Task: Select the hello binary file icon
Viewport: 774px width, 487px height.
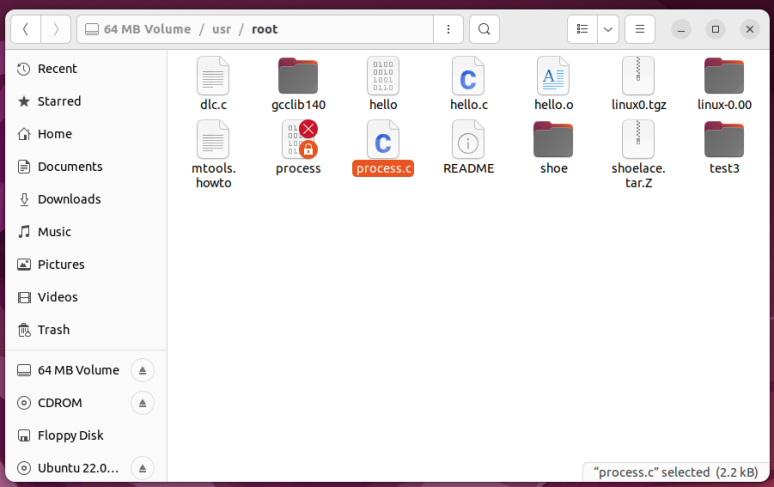Action: point(383,76)
